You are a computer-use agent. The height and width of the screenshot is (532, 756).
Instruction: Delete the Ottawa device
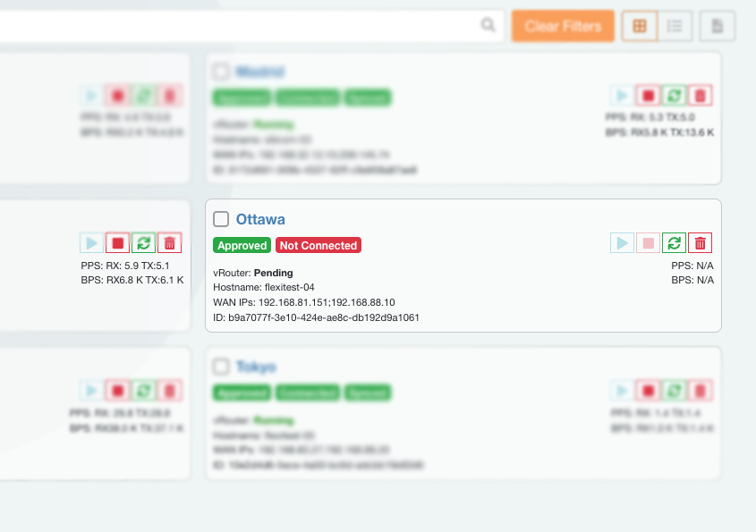(x=701, y=242)
